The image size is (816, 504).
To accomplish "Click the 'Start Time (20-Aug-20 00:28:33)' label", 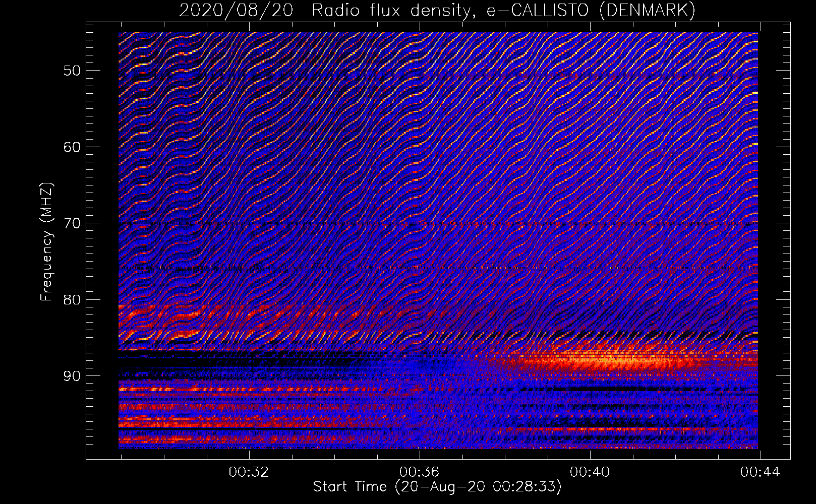I will [x=437, y=487].
